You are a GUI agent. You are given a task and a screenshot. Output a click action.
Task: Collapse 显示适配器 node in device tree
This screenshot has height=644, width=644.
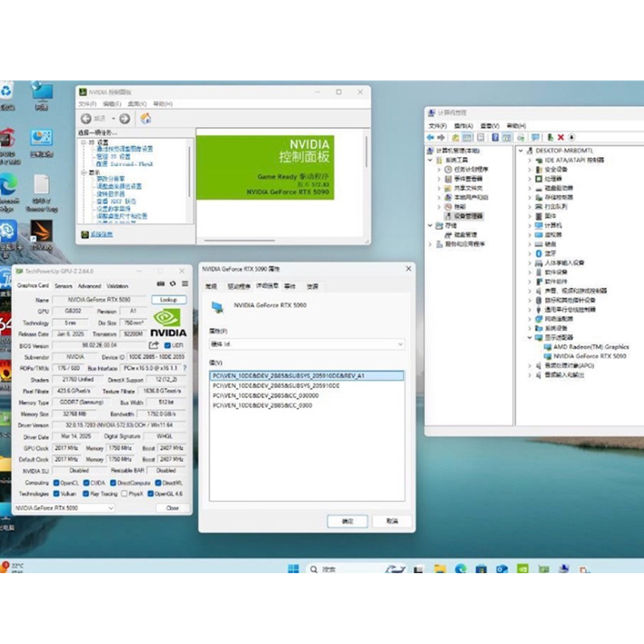[530, 337]
